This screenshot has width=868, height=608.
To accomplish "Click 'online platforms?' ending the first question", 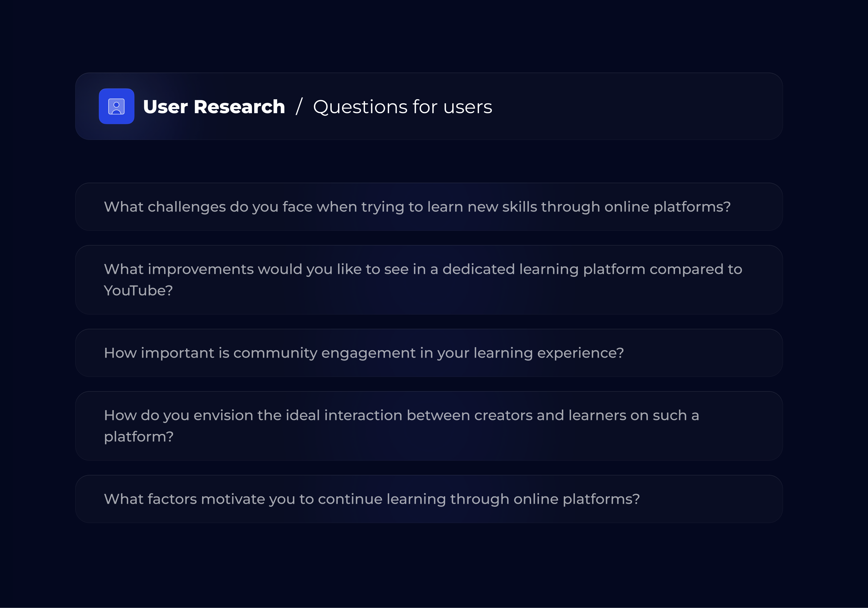I will (667, 207).
